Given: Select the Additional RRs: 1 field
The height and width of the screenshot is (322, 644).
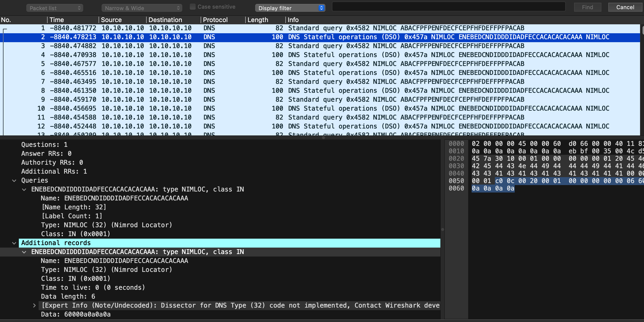Looking at the screenshot, I should pyautogui.click(x=54, y=172).
